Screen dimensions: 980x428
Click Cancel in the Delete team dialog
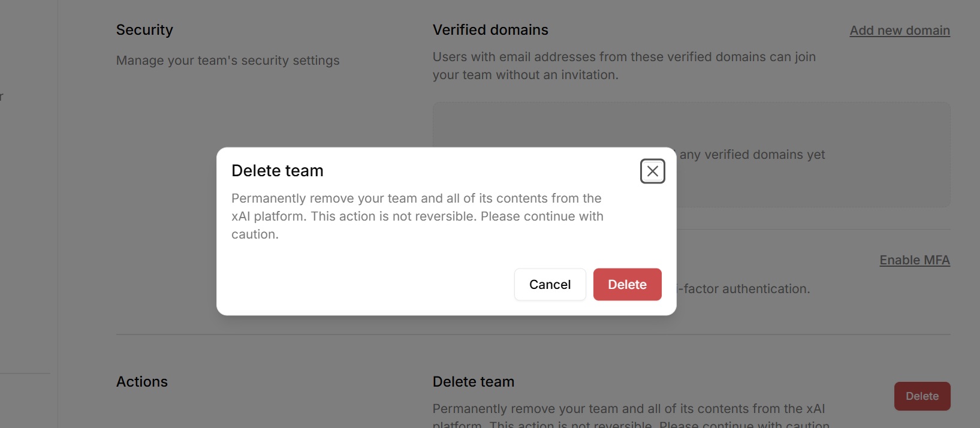(x=550, y=285)
